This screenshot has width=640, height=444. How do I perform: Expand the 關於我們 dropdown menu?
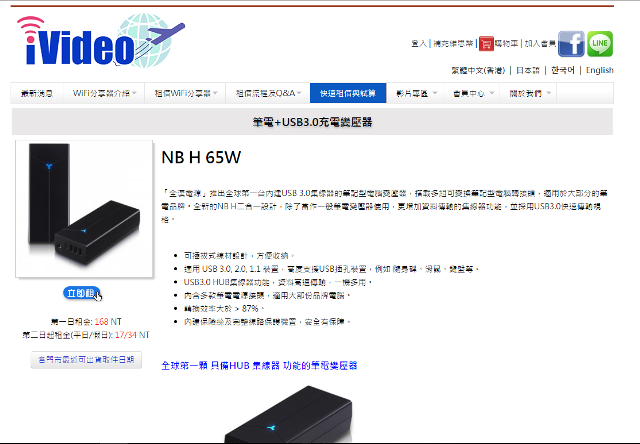(528, 93)
